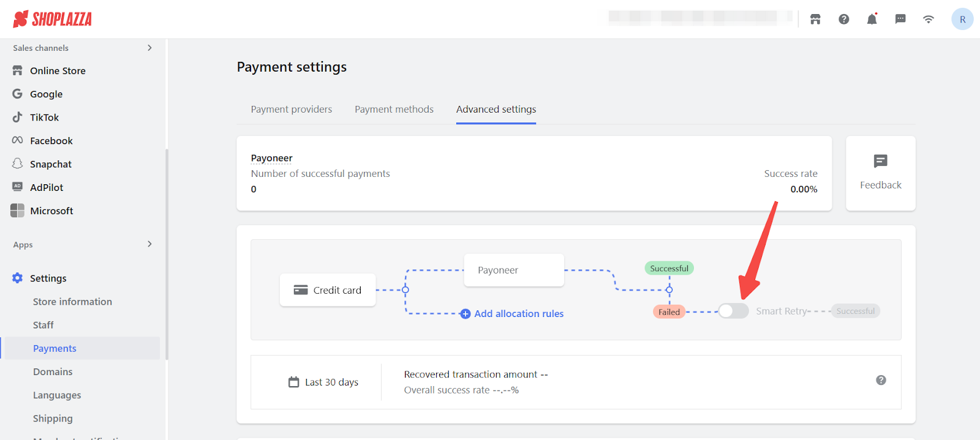Click the green Successful status badge
The height and width of the screenshot is (440, 980).
pyautogui.click(x=669, y=268)
